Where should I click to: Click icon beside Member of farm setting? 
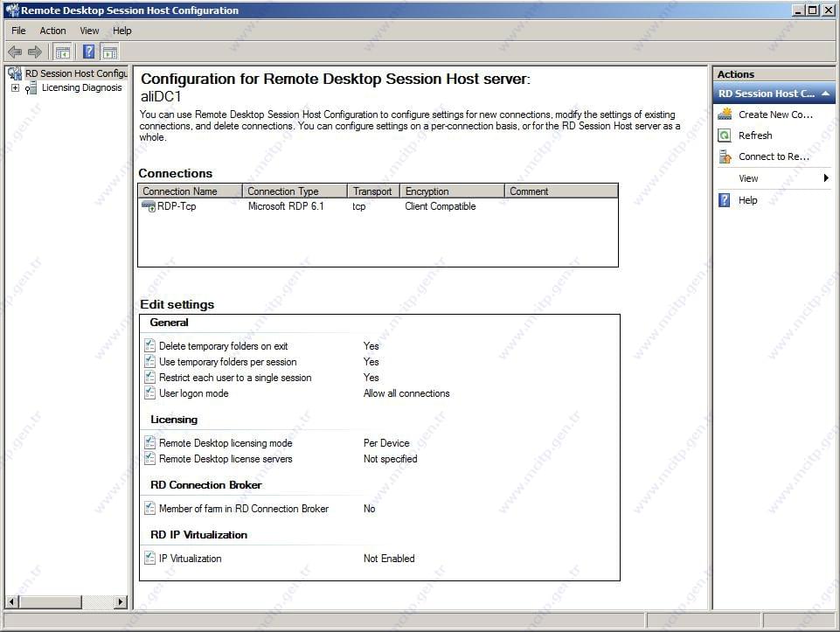coord(150,508)
